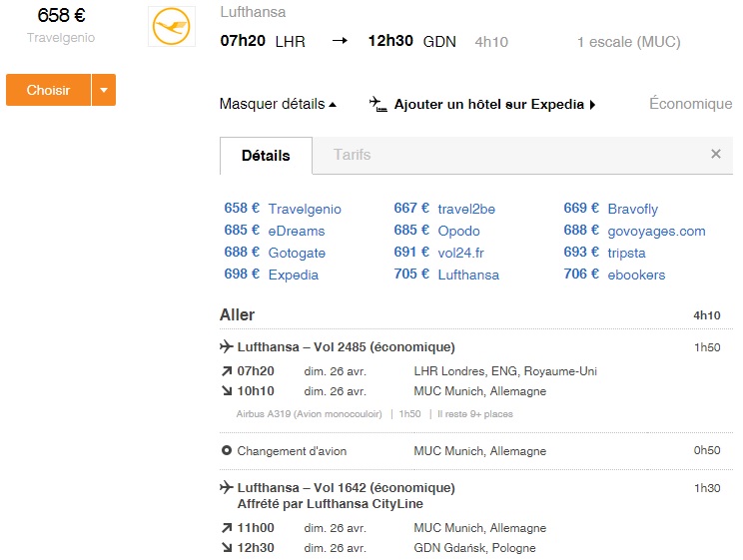This screenshot has height=560, width=743.
Task: Click the orange Choisir button
Action: point(48,90)
